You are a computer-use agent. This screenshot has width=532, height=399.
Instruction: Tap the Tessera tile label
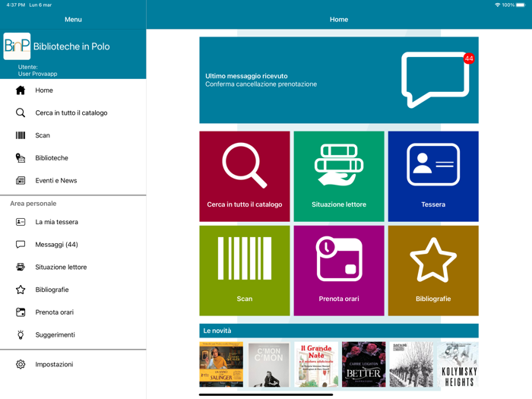click(433, 204)
